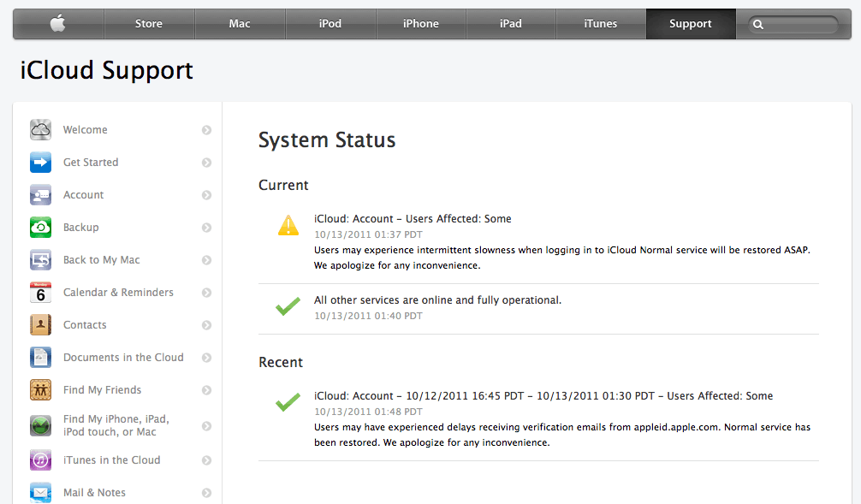Expand the Back to My Mac chevron
The height and width of the screenshot is (504, 861).
pos(206,259)
